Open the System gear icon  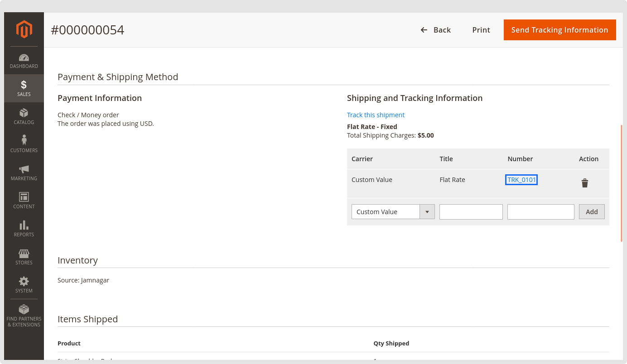pos(24,282)
